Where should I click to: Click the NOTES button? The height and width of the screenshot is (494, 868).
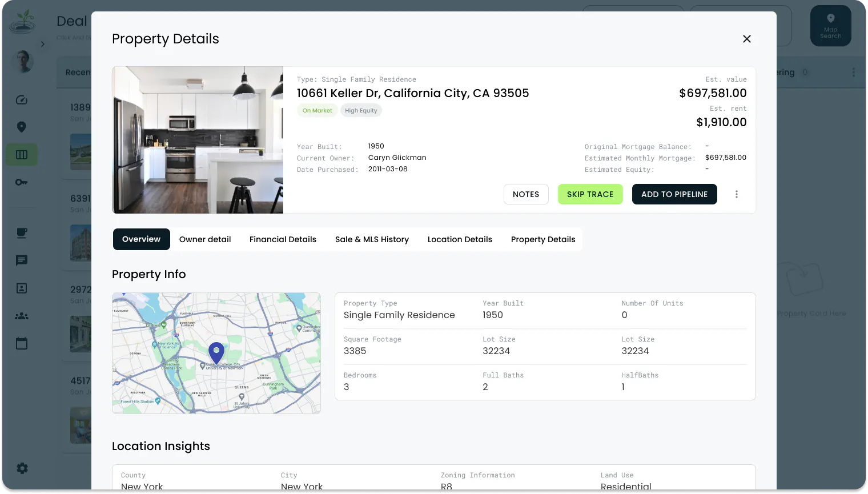click(526, 194)
